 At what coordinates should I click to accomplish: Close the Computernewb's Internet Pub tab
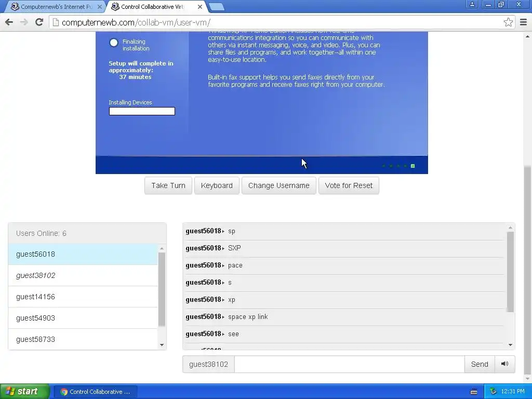tap(99, 7)
